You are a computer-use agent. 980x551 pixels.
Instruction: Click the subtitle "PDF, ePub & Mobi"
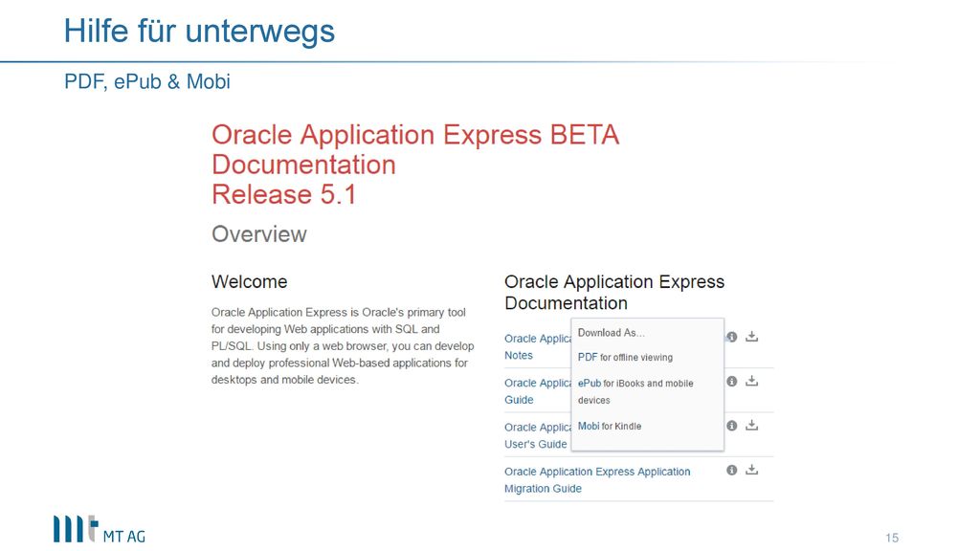pos(147,81)
